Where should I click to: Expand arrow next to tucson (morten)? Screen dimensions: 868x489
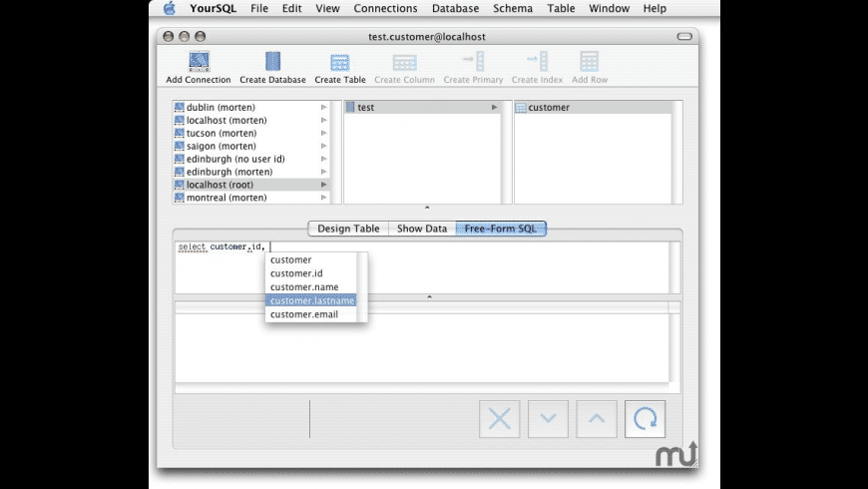(324, 133)
